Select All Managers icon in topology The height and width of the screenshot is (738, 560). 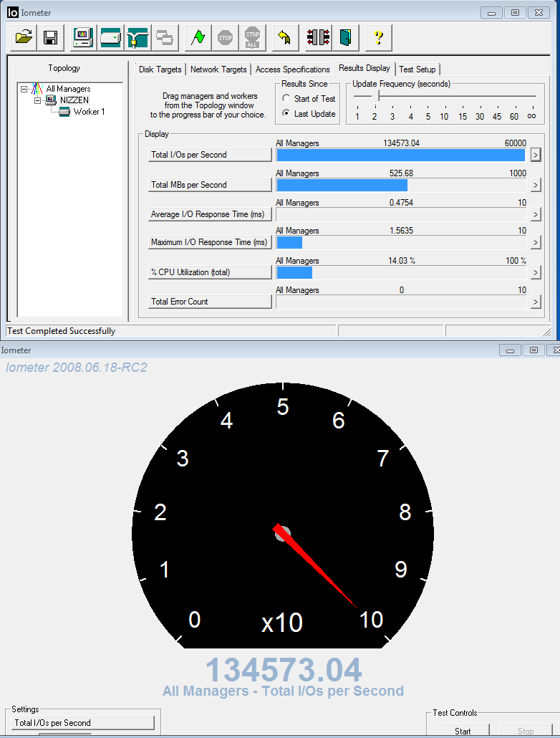pyautogui.click(x=37, y=88)
